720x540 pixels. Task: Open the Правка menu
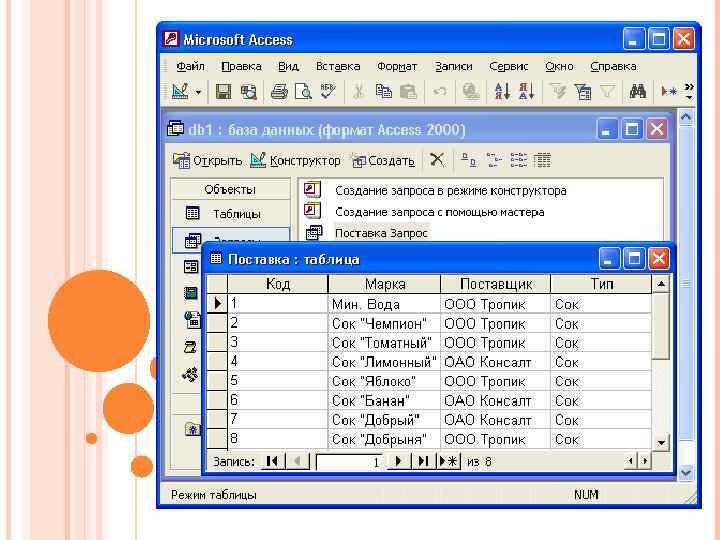coord(241,67)
